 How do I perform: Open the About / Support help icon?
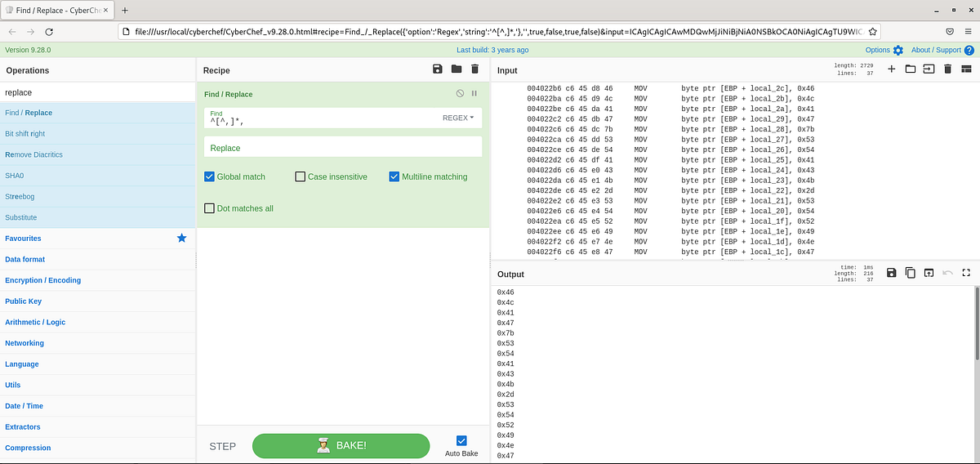coord(969,50)
